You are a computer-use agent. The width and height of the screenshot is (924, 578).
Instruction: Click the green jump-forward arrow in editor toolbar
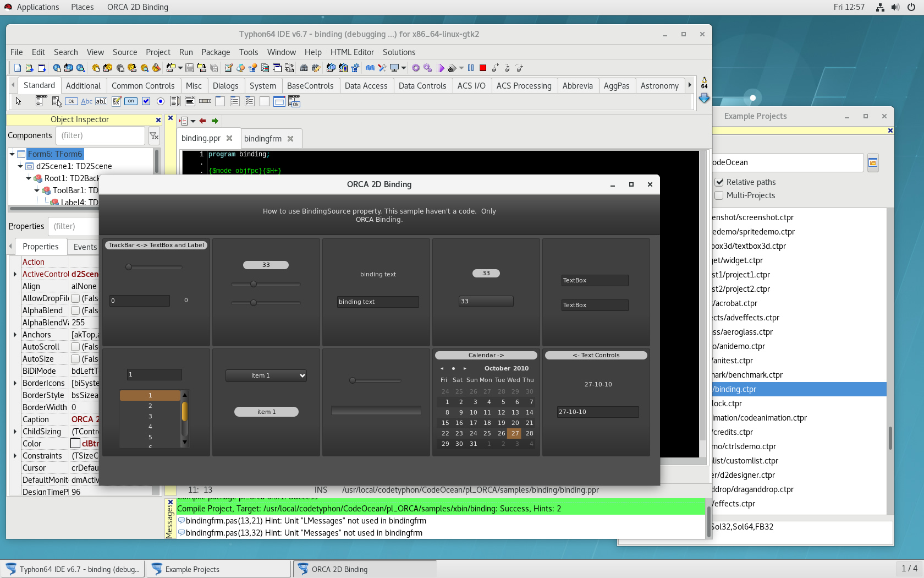click(x=215, y=121)
